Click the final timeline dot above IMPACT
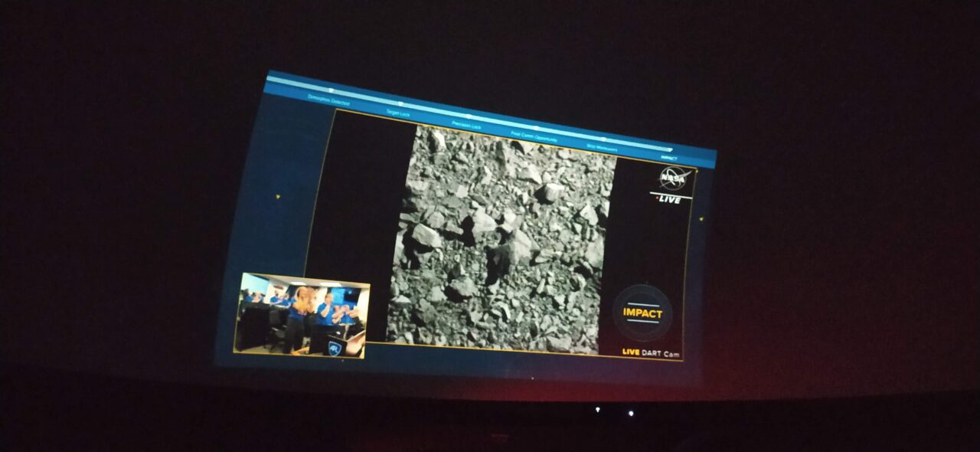The image size is (980, 452). (x=670, y=150)
